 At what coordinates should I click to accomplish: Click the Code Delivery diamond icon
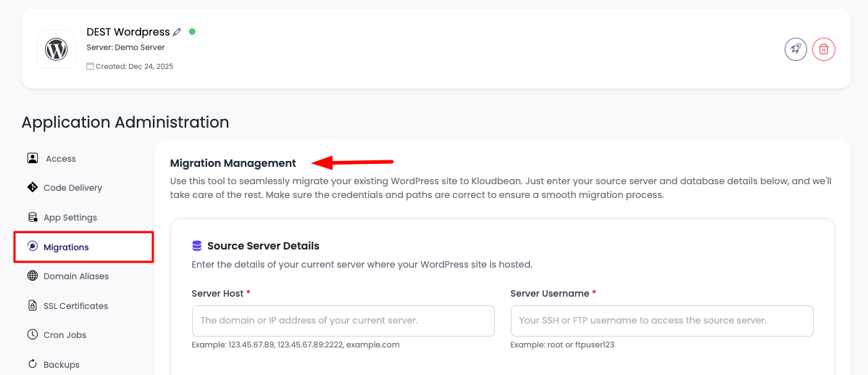[33, 188]
